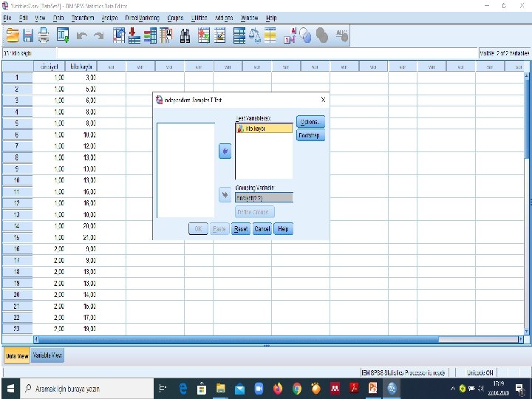Open Chrome from the Windows taskbar
The width and height of the screenshot is (532, 399).
tap(297, 388)
